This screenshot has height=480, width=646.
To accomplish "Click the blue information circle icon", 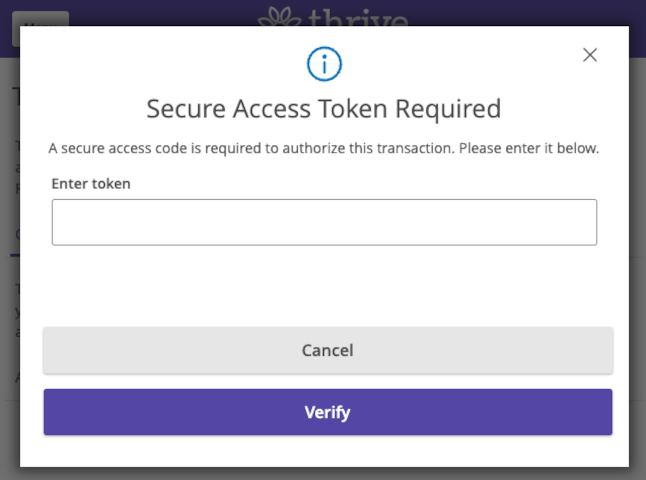I will click(x=324, y=64).
